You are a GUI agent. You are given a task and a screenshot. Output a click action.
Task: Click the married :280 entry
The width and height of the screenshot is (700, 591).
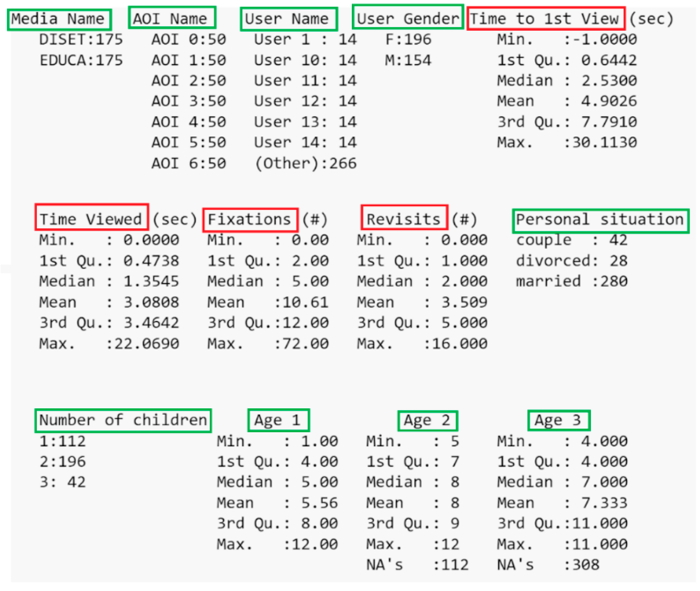[x=571, y=282]
